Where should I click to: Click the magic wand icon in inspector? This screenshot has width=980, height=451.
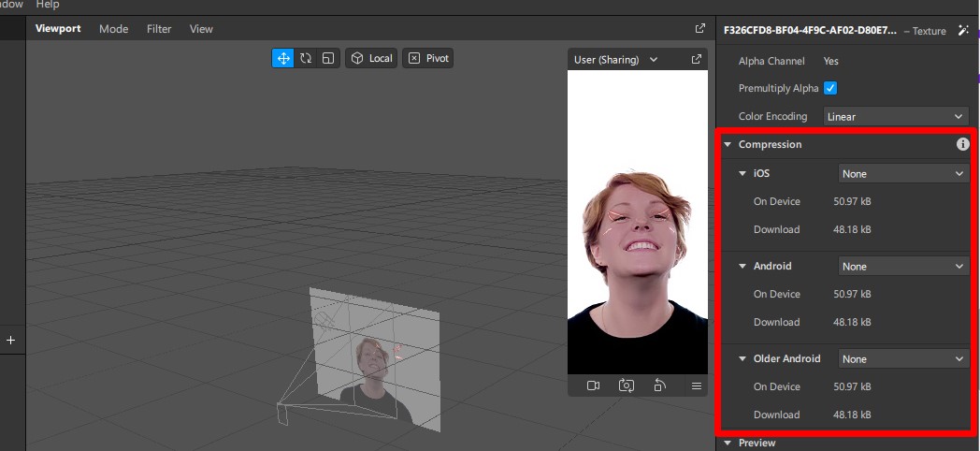click(963, 31)
